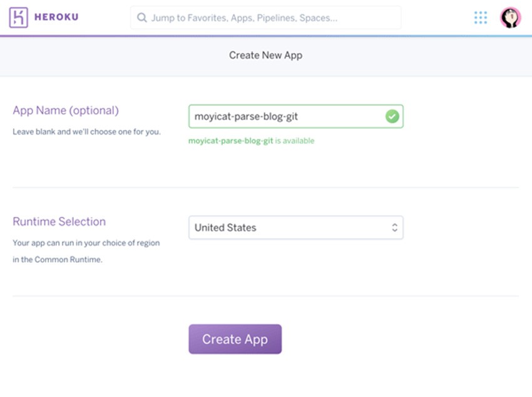Click the Heroku logo icon

click(x=18, y=18)
